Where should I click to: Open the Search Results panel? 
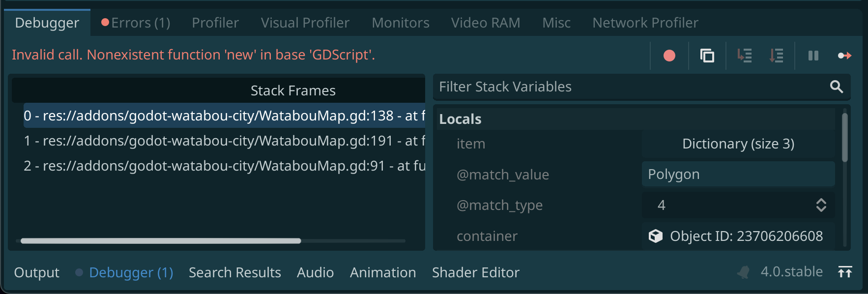click(x=234, y=272)
